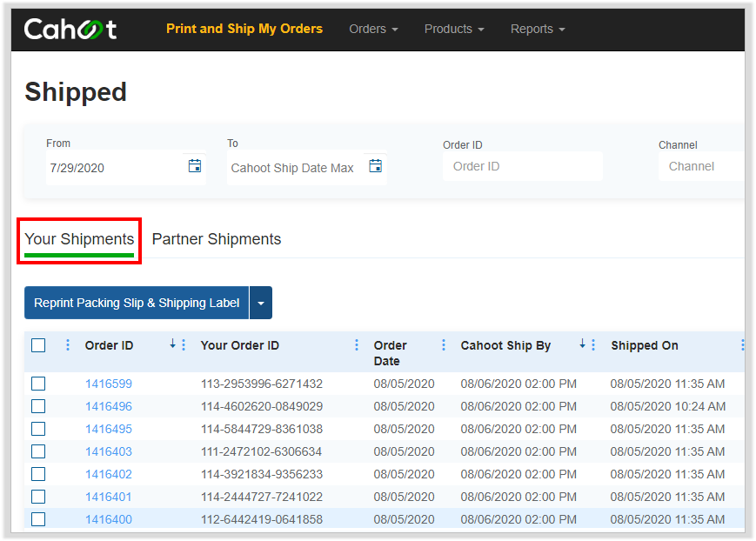Check the box for order 1416403
Screen dimensions: 756x541
pos(38,451)
